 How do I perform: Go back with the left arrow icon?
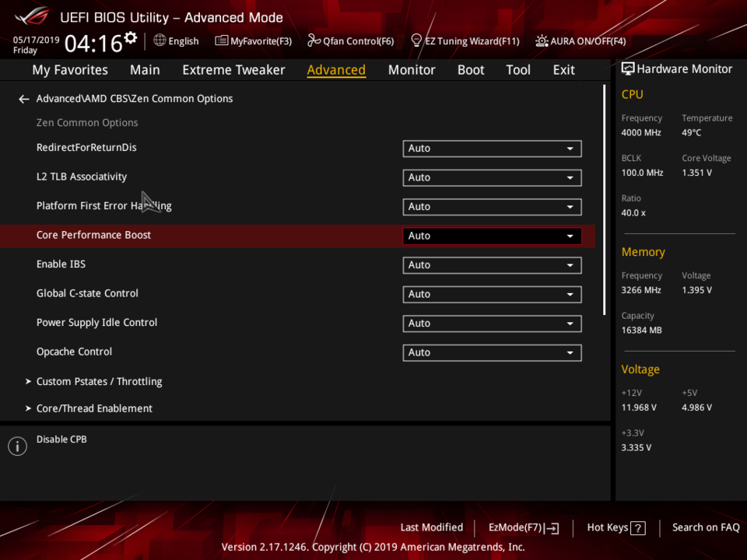24,99
